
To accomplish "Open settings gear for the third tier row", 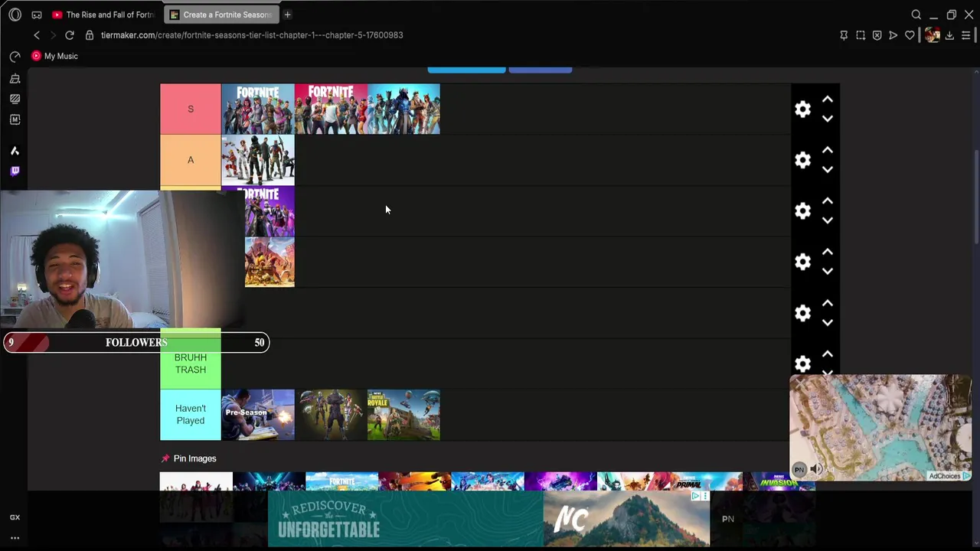I will coord(802,211).
